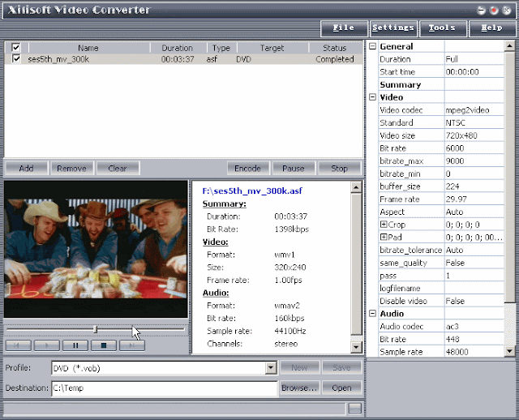Viewport: 519px width, 420px height.
Task: Click the Video codec value mpeg2video
Action: pos(467,110)
